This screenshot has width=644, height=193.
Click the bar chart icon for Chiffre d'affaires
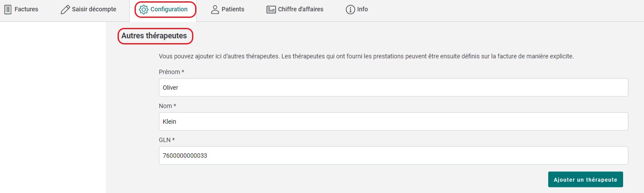coord(271,9)
